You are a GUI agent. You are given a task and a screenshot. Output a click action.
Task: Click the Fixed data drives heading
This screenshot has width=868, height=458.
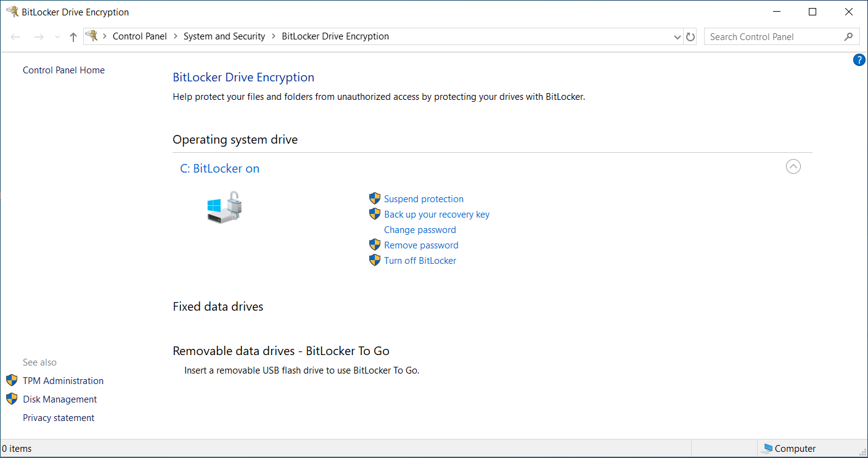pos(218,306)
